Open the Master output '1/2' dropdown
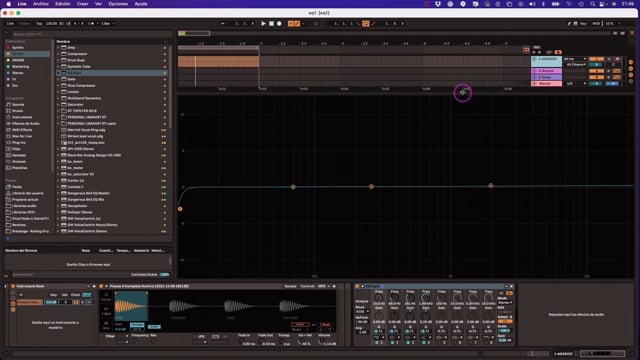Screen dimensions: 640x360 [x=576, y=84]
